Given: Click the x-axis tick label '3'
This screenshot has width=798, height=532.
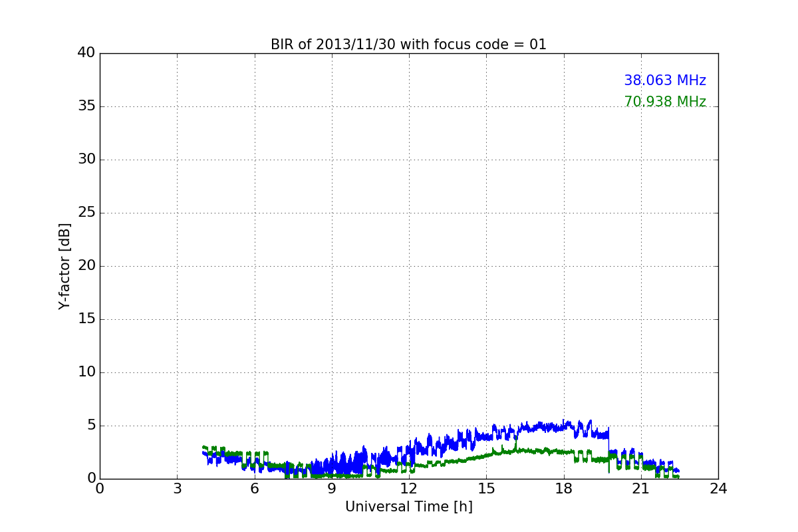Looking at the screenshot, I should click(x=177, y=489).
